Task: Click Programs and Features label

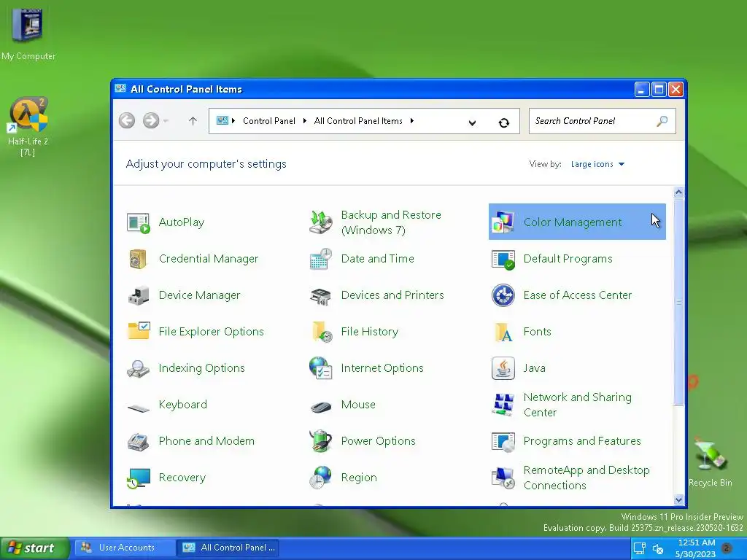Action: (x=582, y=441)
